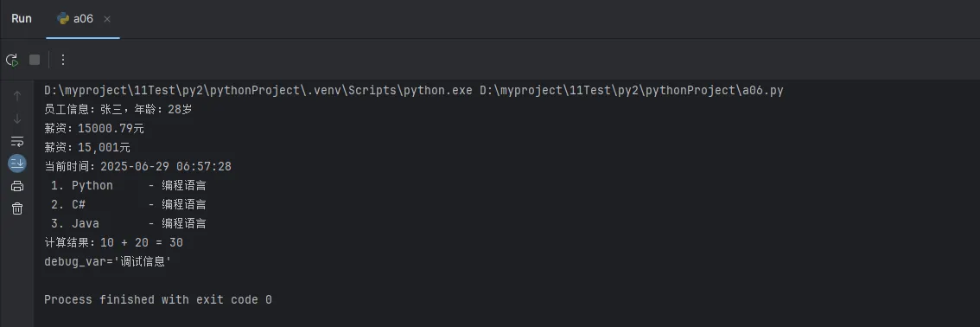Image resolution: width=980 pixels, height=327 pixels.
Task: Stop the running process
Action: point(35,60)
